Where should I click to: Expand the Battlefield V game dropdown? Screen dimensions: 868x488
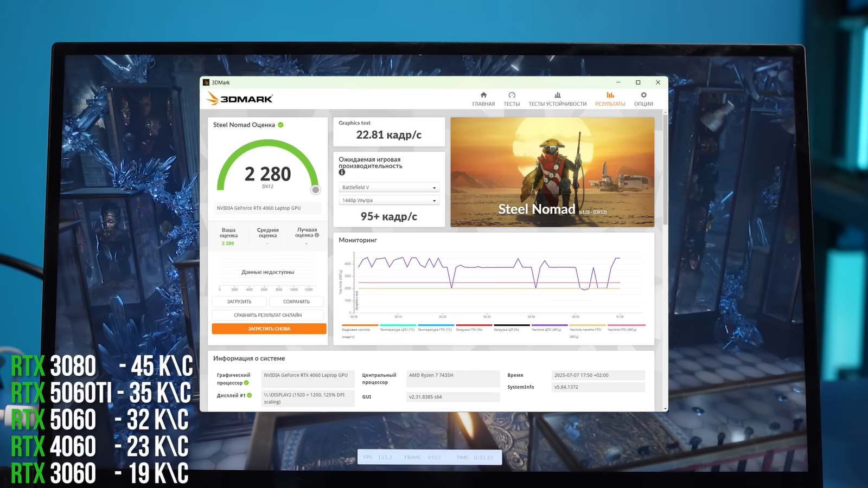[x=389, y=188]
